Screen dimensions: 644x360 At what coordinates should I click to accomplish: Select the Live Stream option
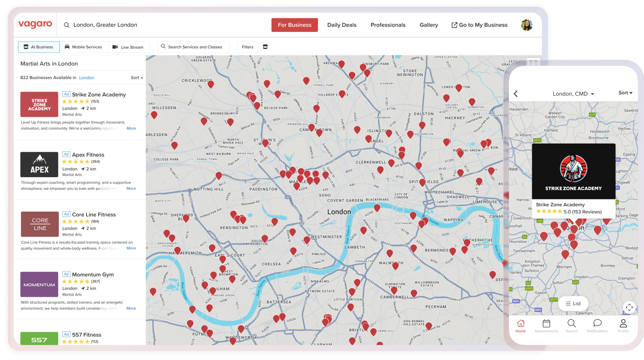129,47
